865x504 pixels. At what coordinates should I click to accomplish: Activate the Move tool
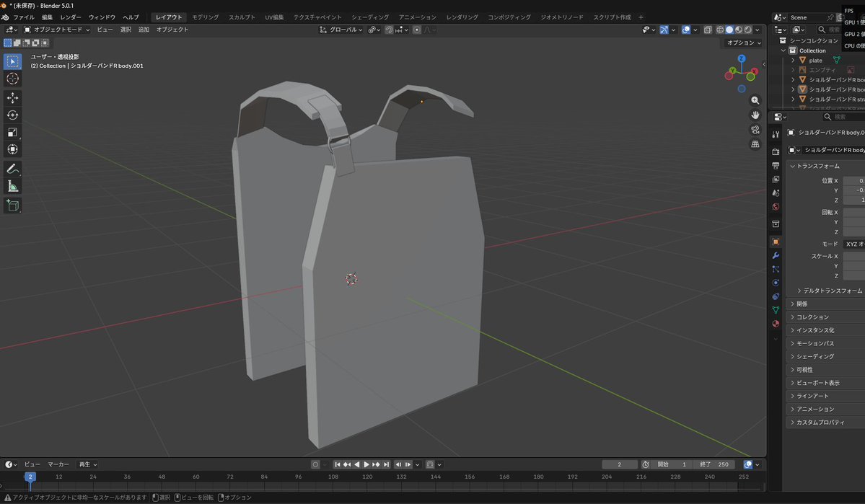coord(12,97)
